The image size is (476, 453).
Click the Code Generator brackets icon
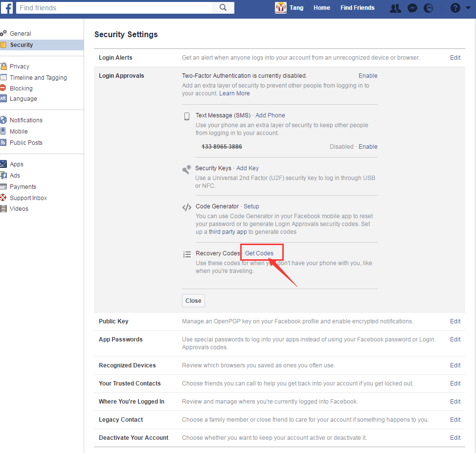click(187, 207)
